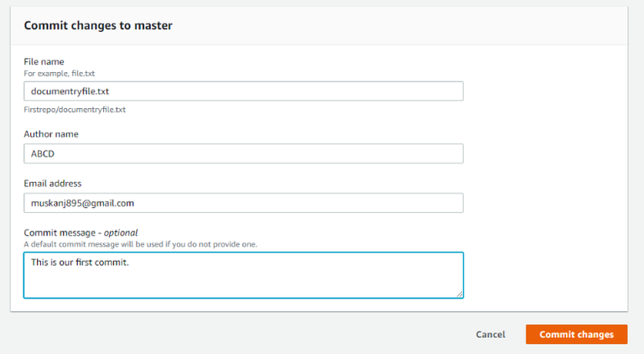644x354 pixels.
Task: Click the "Author name" label
Action: (51, 134)
